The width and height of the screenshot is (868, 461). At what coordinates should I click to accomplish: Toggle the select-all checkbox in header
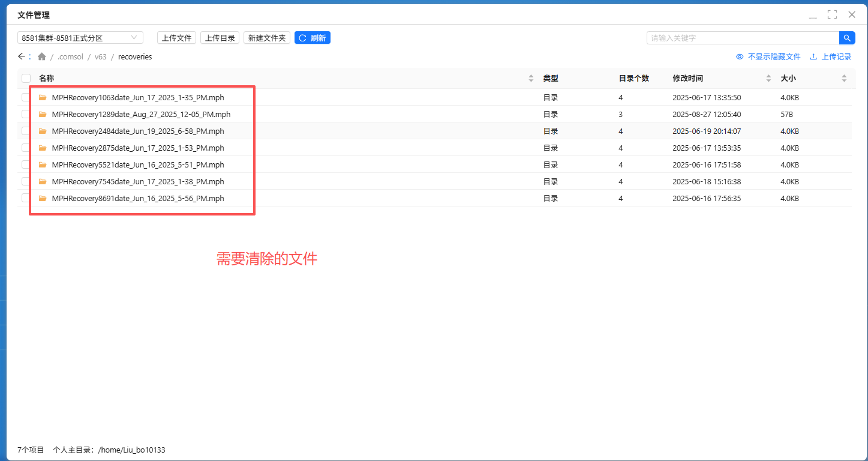pos(26,78)
